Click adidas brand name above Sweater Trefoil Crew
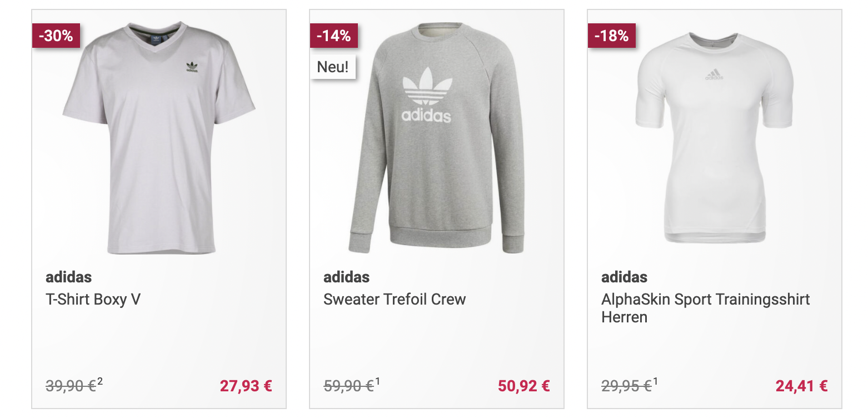The image size is (868, 418). tap(346, 277)
